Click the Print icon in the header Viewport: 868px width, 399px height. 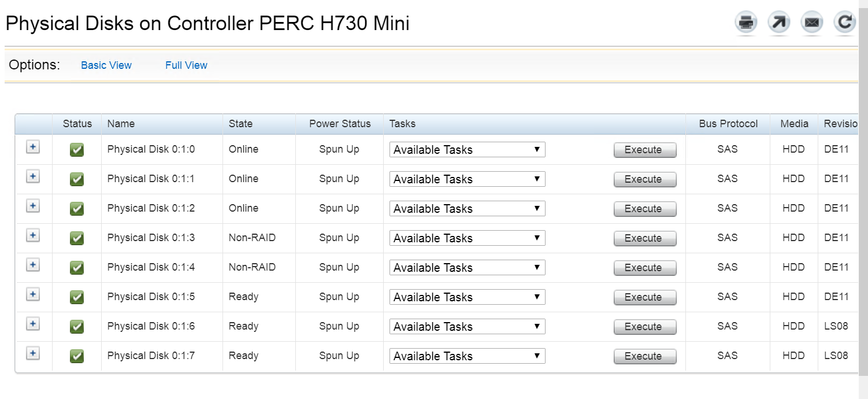(746, 23)
